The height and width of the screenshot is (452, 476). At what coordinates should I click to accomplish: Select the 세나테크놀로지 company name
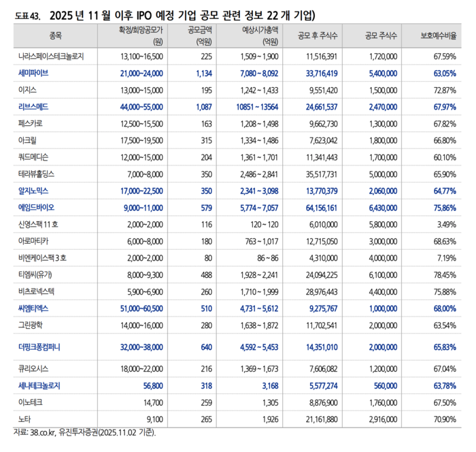(x=39, y=386)
